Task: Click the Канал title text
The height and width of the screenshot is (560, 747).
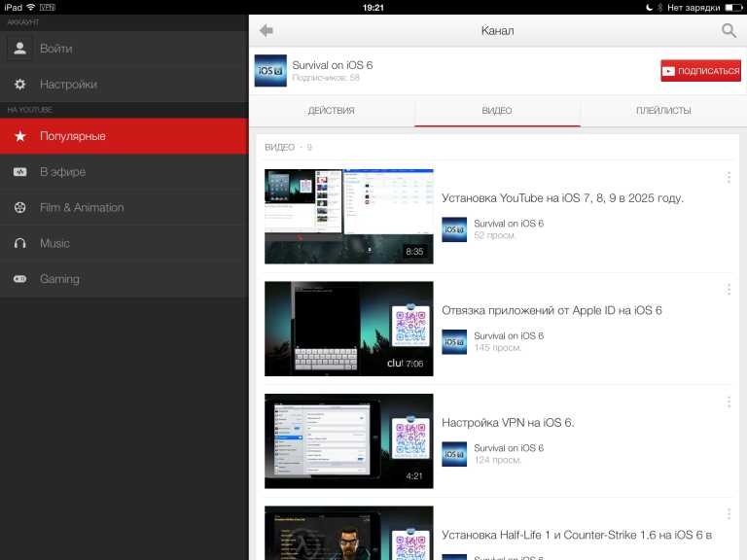Action: [x=497, y=30]
